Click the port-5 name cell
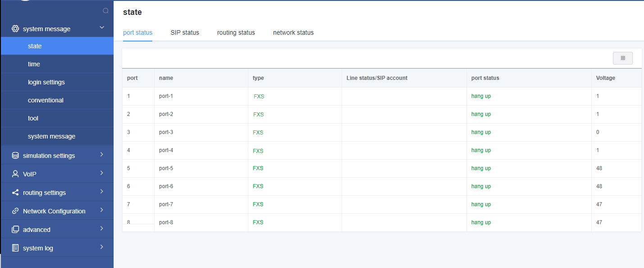644x268 pixels. click(201, 168)
